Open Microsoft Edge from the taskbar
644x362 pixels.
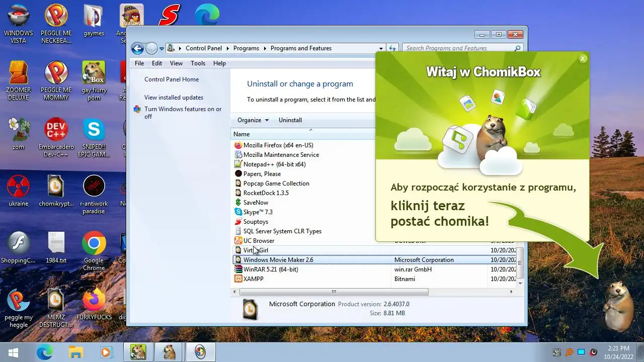(44, 352)
